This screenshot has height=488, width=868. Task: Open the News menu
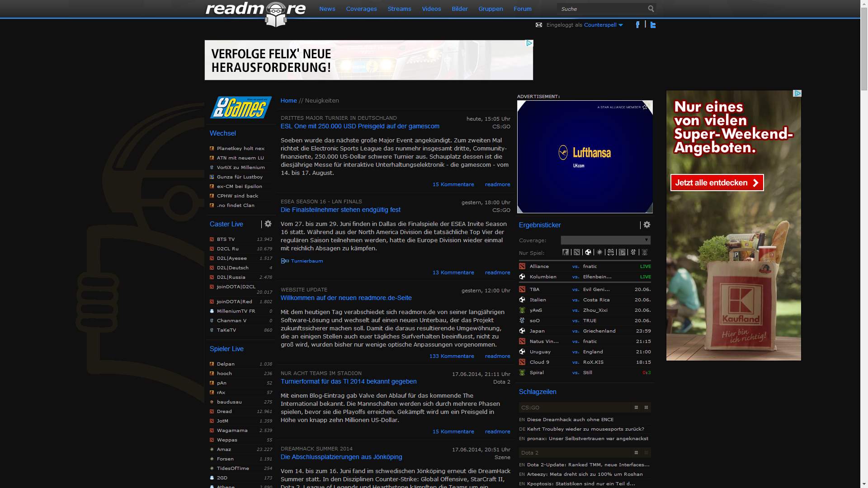tap(327, 9)
